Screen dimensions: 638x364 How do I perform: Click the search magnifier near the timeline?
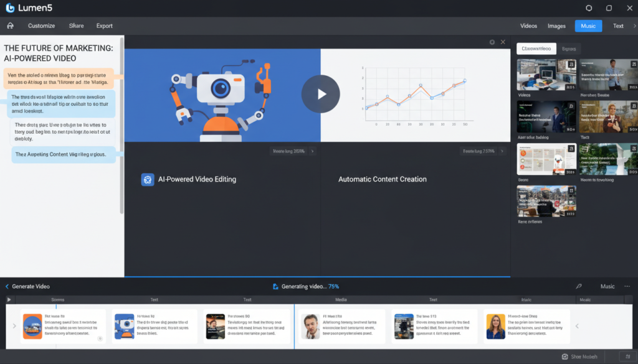click(x=578, y=286)
